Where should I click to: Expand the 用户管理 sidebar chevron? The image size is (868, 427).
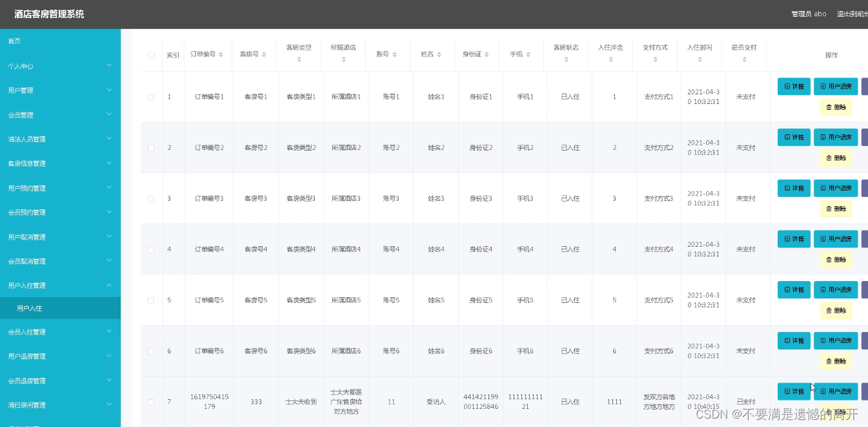tap(109, 90)
